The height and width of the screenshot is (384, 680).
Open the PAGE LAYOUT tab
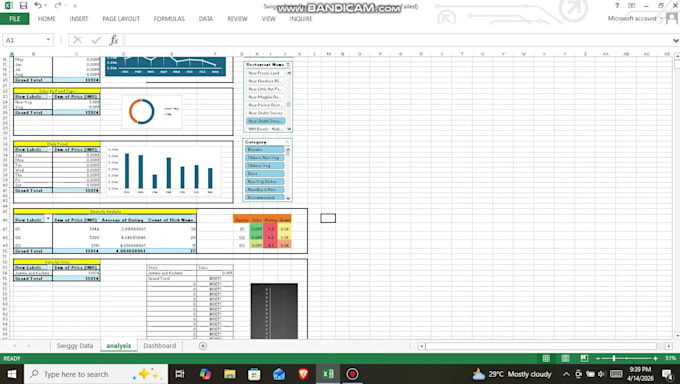[121, 19]
